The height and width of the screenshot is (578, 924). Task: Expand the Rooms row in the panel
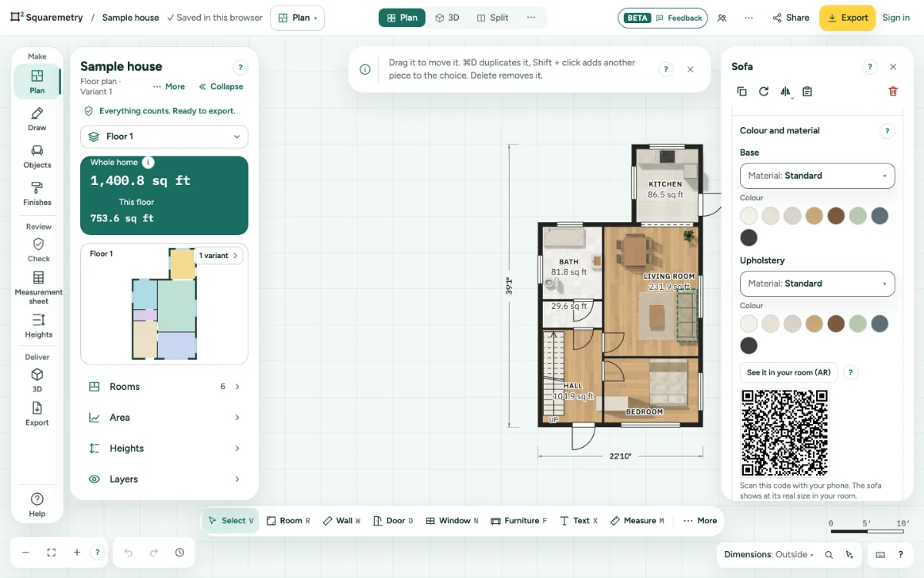click(x=164, y=387)
